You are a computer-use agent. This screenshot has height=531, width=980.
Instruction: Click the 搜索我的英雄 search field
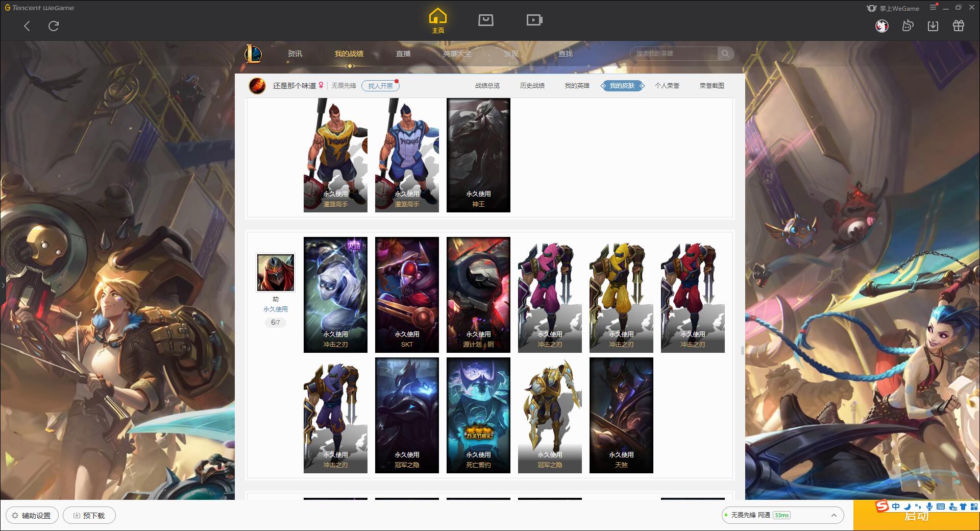click(x=674, y=54)
